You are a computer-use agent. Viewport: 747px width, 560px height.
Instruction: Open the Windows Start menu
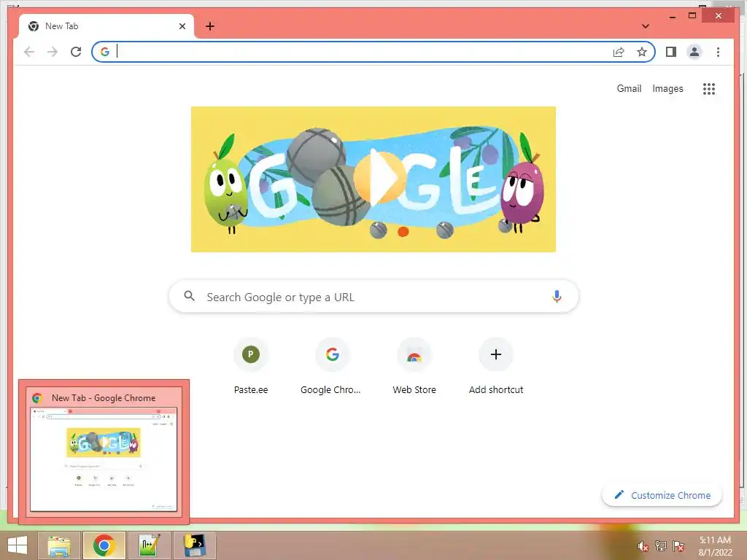coord(18,545)
